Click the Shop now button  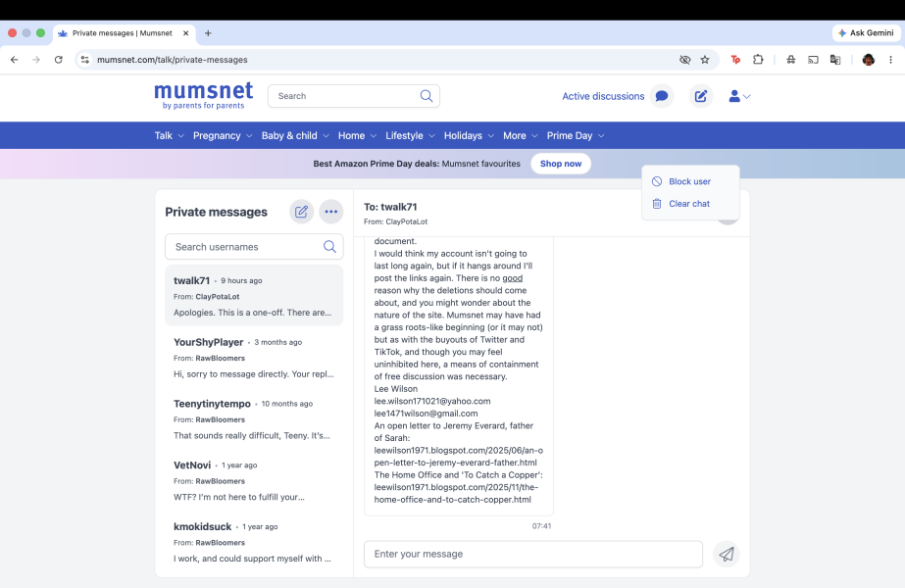point(561,164)
